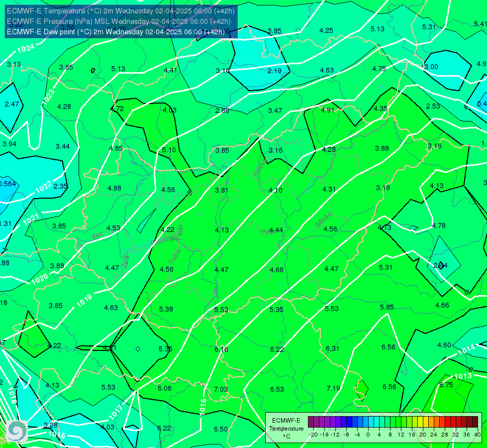Click the 4.88 temperature value
This screenshot has height=448, width=487.
114,188
